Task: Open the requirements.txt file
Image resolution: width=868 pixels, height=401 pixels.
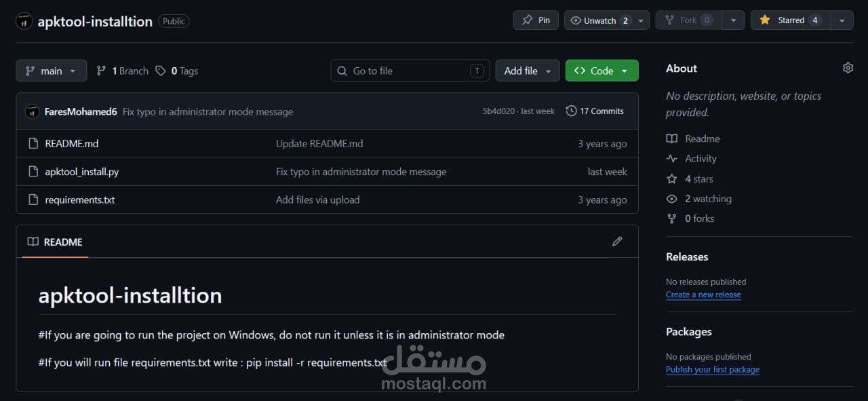Action: click(80, 199)
